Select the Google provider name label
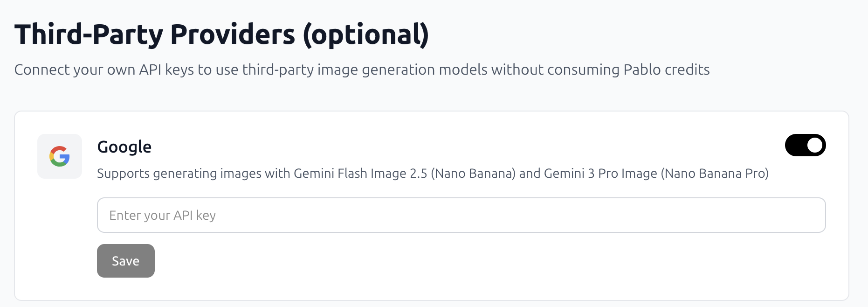This screenshot has height=307, width=868. (124, 147)
